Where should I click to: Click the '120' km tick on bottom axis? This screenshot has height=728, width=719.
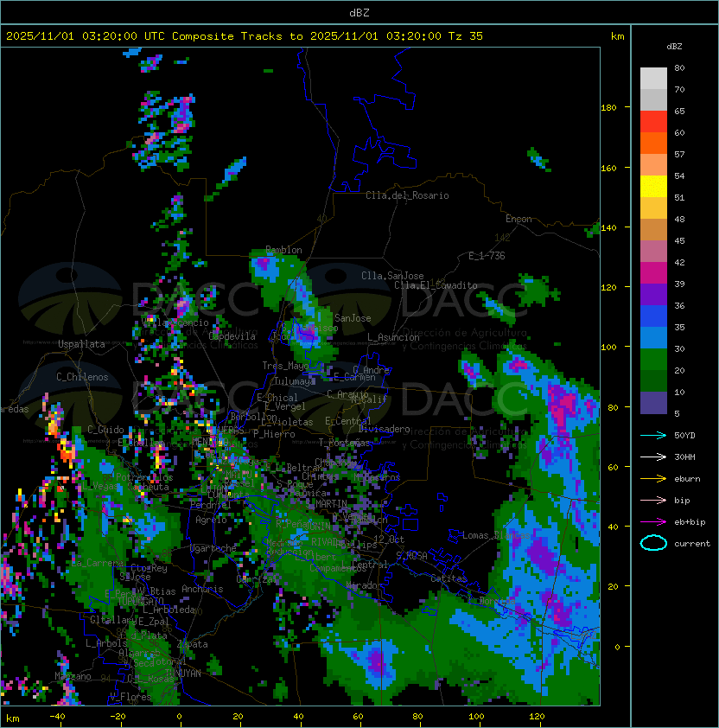(x=537, y=717)
